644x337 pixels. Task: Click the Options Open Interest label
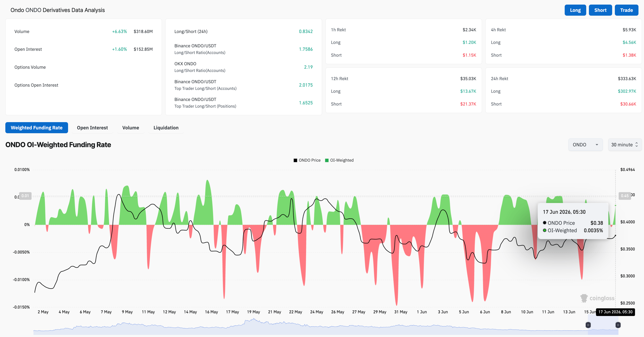point(36,85)
